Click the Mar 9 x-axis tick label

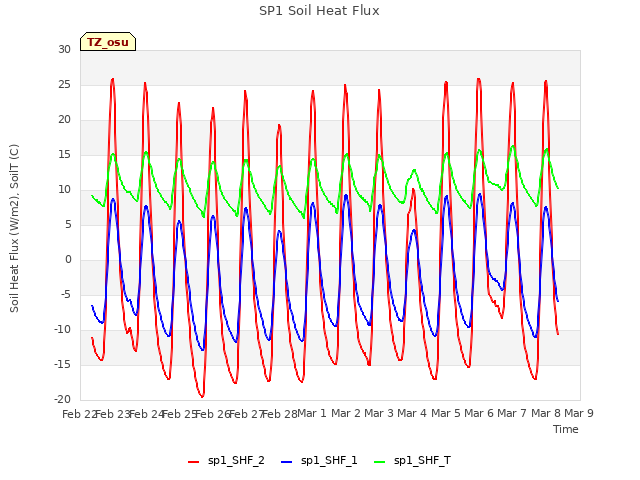579,413
